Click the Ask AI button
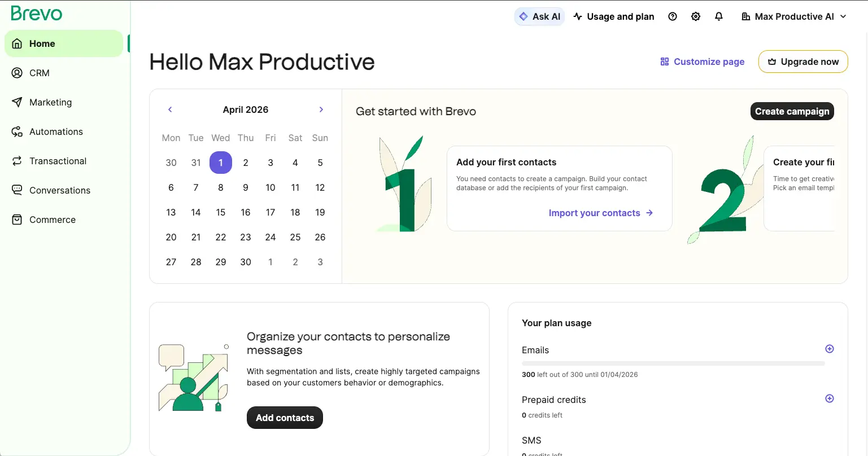The image size is (868, 456). [539, 17]
